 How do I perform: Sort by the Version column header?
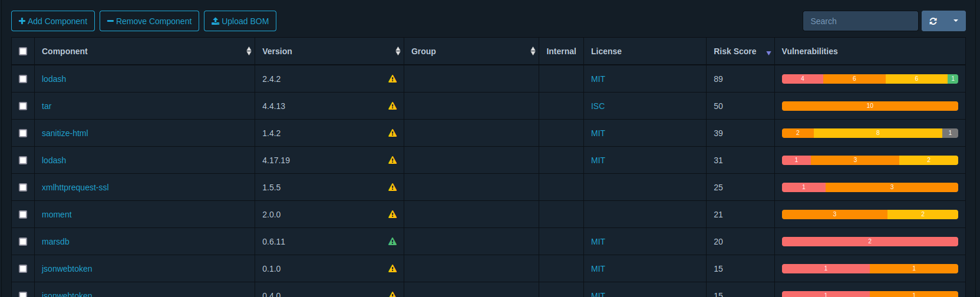[277, 51]
